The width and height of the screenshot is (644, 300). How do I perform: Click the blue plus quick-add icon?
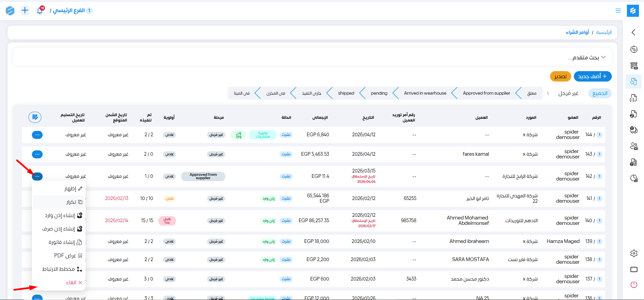pyautogui.click(x=25, y=11)
